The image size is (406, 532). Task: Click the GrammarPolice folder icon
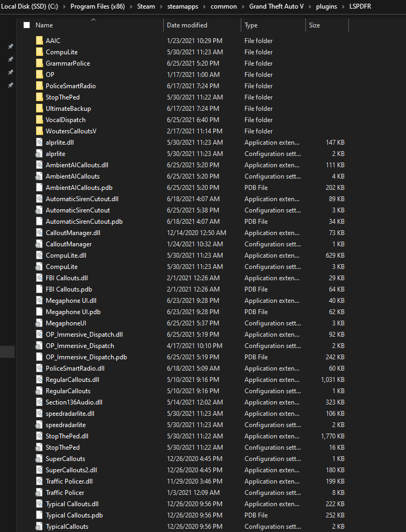coord(39,63)
